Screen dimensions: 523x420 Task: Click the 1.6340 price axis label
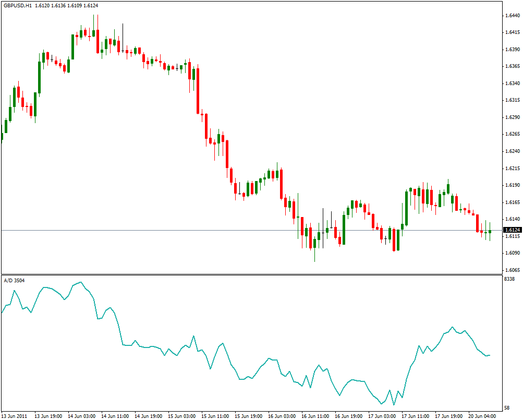pyautogui.click(x=513, y=83)
